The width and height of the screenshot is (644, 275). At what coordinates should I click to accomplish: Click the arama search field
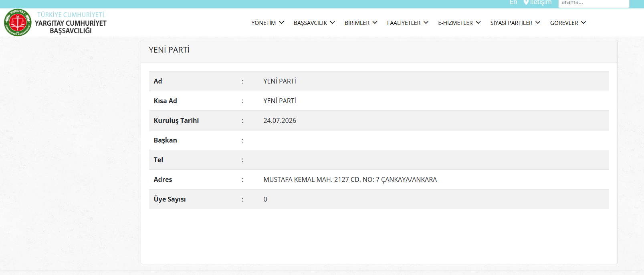click(x=594, y=3)
